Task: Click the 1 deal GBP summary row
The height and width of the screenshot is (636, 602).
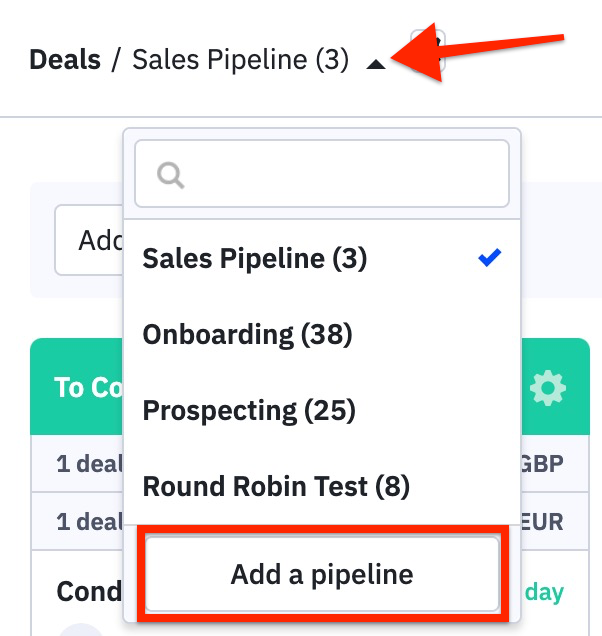Action: click(310, 464)
